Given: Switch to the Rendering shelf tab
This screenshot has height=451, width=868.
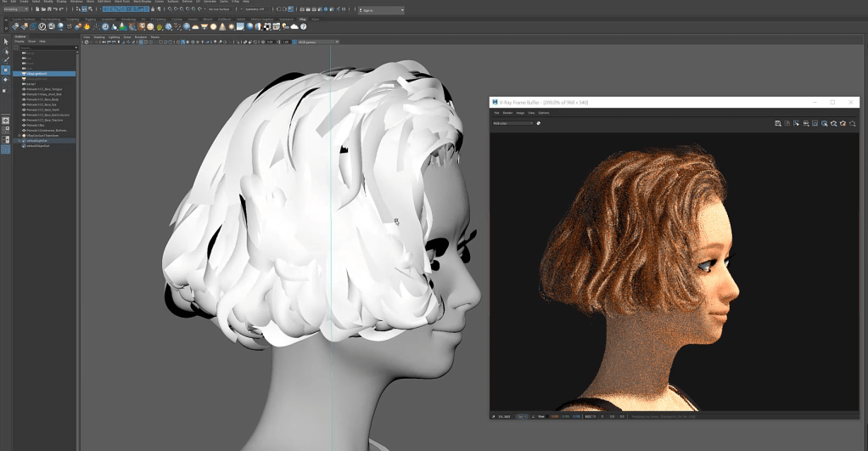Looking at the screenshot, I should 128,20.
